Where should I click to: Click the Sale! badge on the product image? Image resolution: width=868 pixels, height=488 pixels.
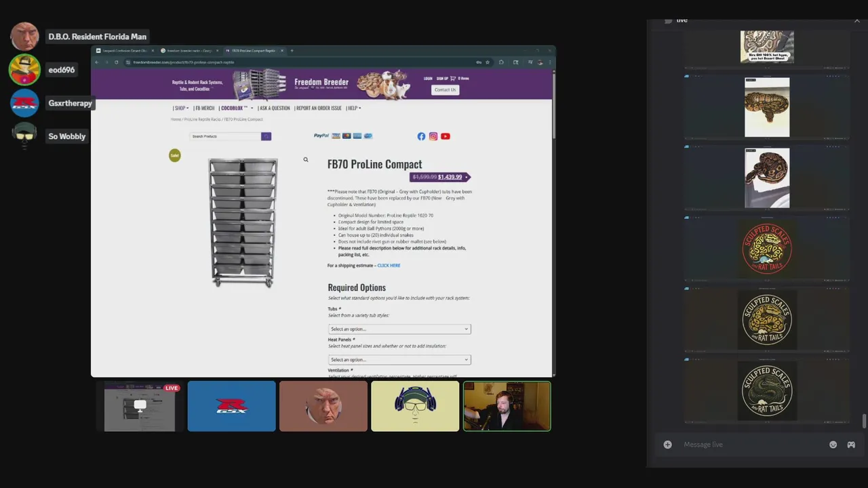pyautogui.click(x=175, y=155)
